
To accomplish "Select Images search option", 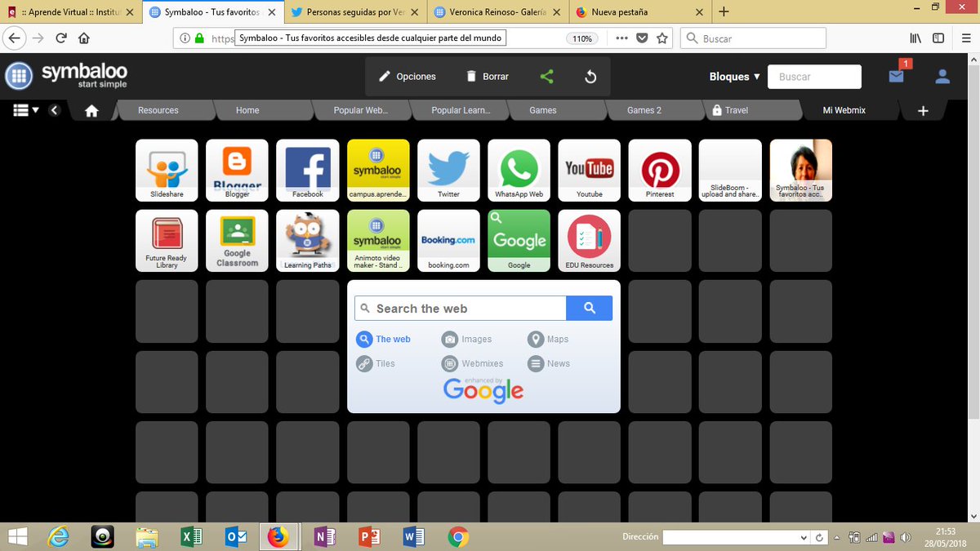I will (467, 340).
